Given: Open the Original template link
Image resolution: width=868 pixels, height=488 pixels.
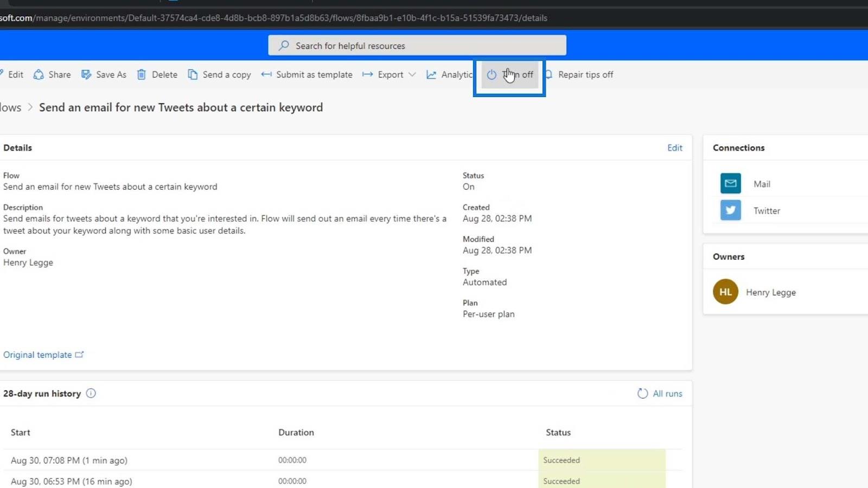Looking at the screenshot, I should (43, 355).
